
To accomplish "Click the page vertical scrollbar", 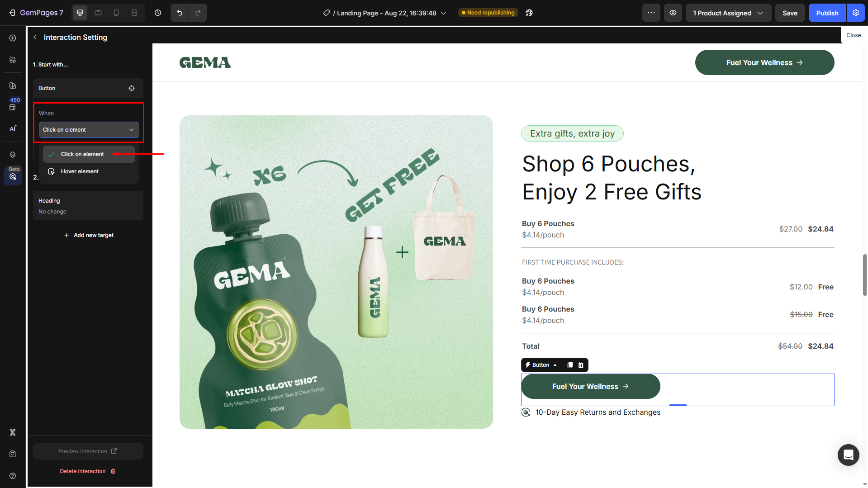I will click(865, 275).
